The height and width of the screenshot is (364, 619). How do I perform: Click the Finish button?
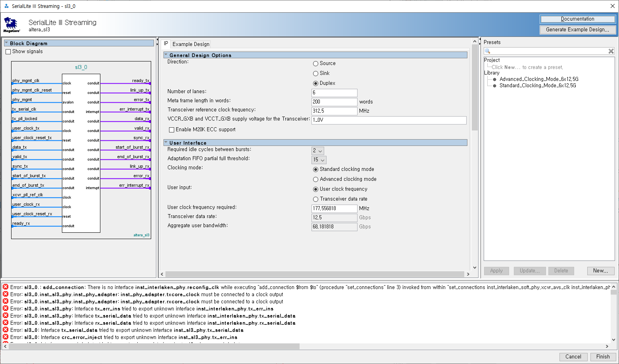point(603,357)
